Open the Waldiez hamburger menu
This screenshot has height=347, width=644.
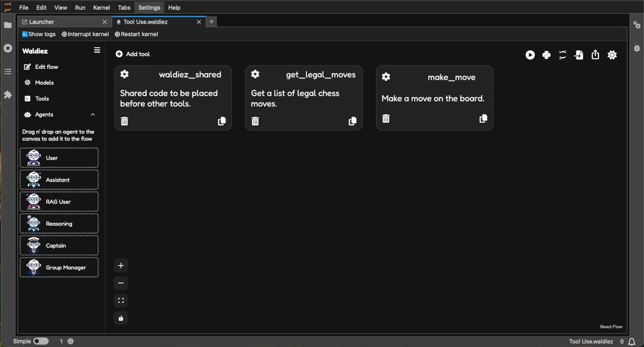coord(97,50)
